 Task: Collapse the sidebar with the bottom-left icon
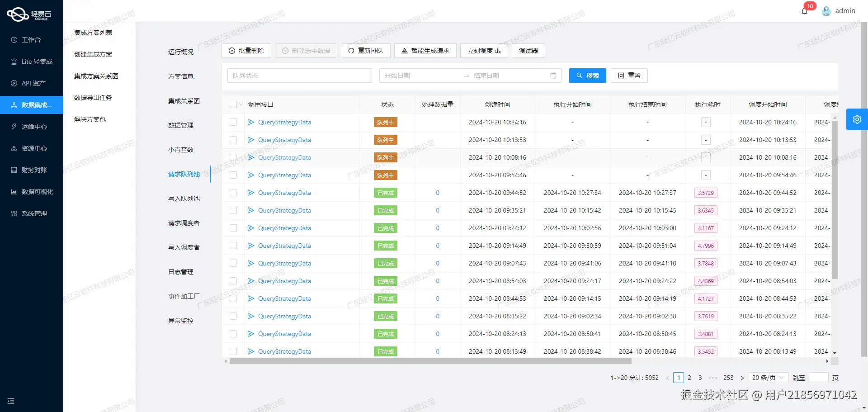tap(11, 401)
